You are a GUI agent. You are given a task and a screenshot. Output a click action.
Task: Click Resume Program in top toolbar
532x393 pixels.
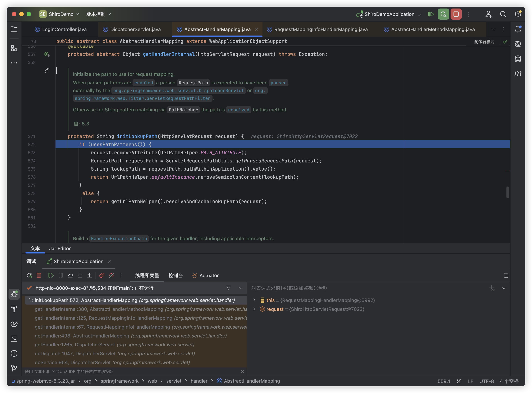click(x=431, y=14)
